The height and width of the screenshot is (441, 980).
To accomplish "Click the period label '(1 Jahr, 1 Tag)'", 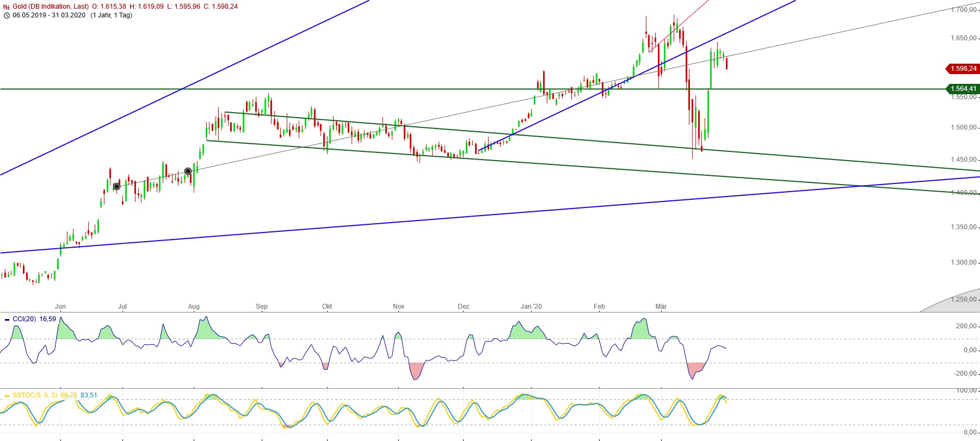I will [x=112, y=15].
